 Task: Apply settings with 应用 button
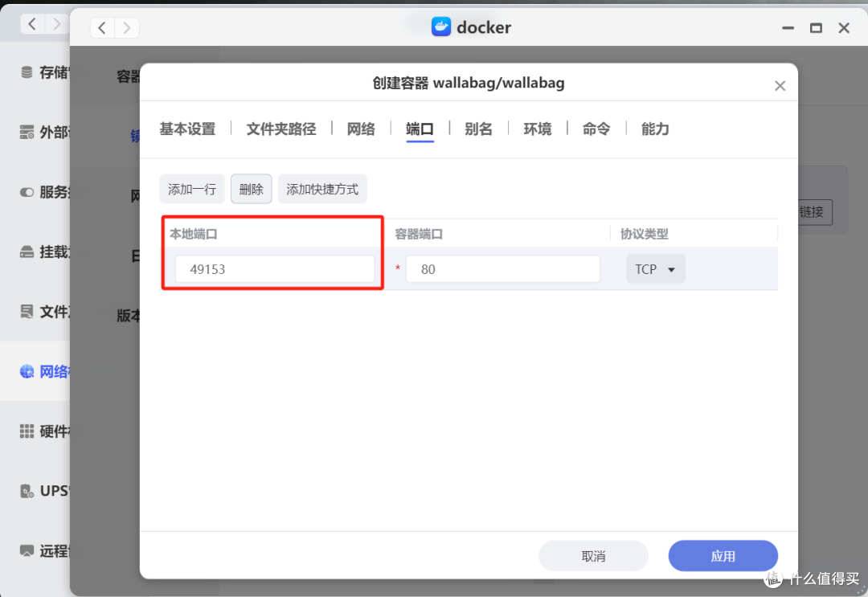click(x=723, y=556)
